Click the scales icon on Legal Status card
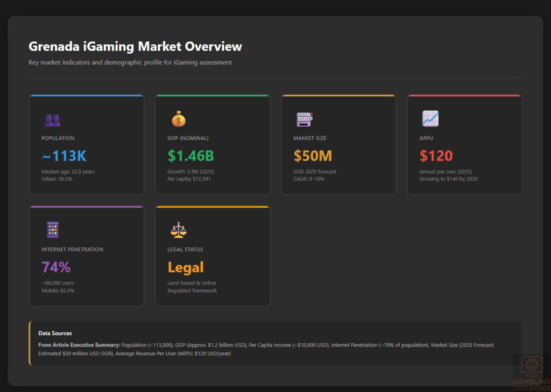Image resolution: width=551 pixels, height=392 pixels. coord(178,230)
